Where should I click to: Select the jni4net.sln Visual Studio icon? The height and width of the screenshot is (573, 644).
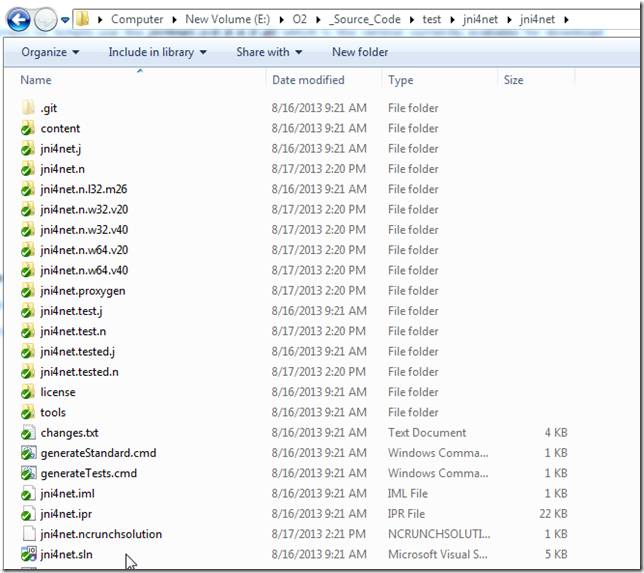click(28, 554)
